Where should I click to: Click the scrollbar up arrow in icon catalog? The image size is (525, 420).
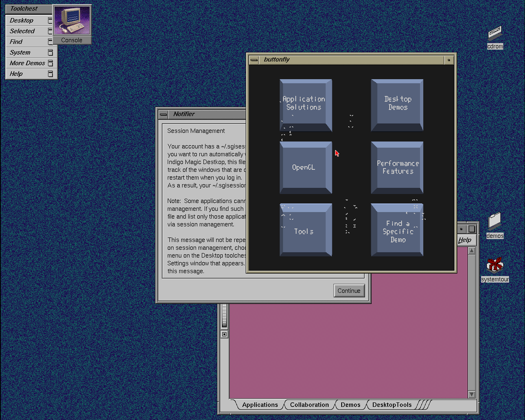[472, 251]
